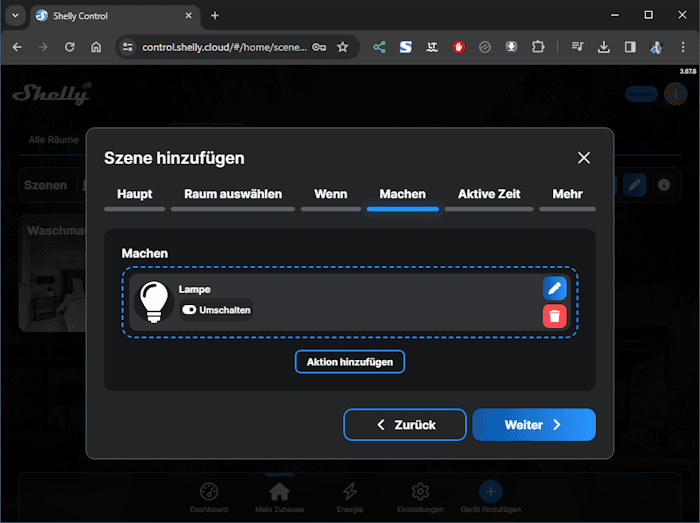This screenshot has width=700, height=523.
Task: Click the Zurück button
Action: click(405, 425)
